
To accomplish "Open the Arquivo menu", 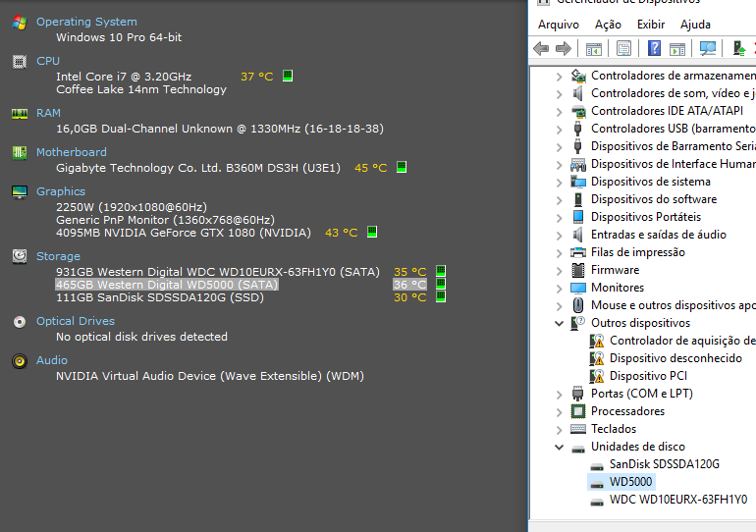I will click(559, 25).
